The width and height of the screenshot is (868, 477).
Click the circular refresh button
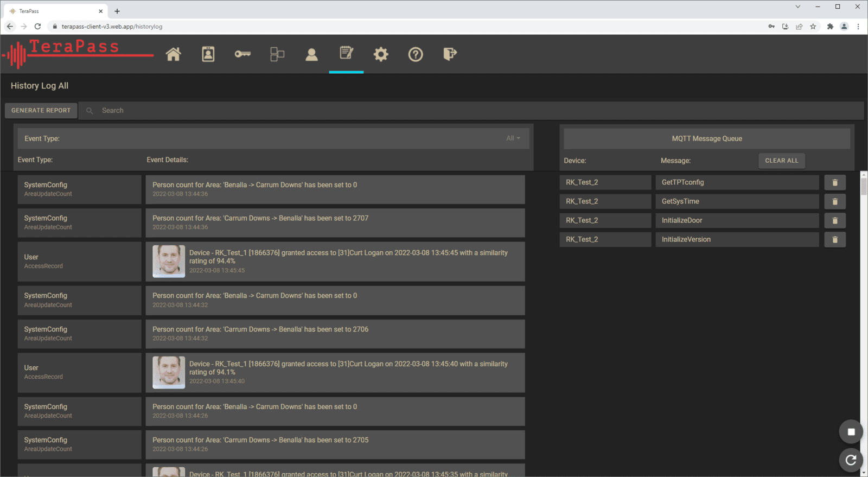(x=851, y=460)
